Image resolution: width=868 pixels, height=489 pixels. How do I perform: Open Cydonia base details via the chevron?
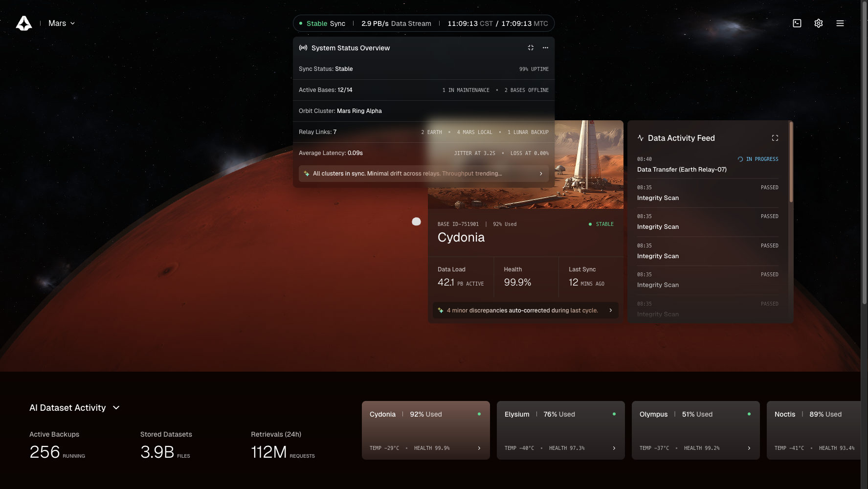click(x=479, y=447)
